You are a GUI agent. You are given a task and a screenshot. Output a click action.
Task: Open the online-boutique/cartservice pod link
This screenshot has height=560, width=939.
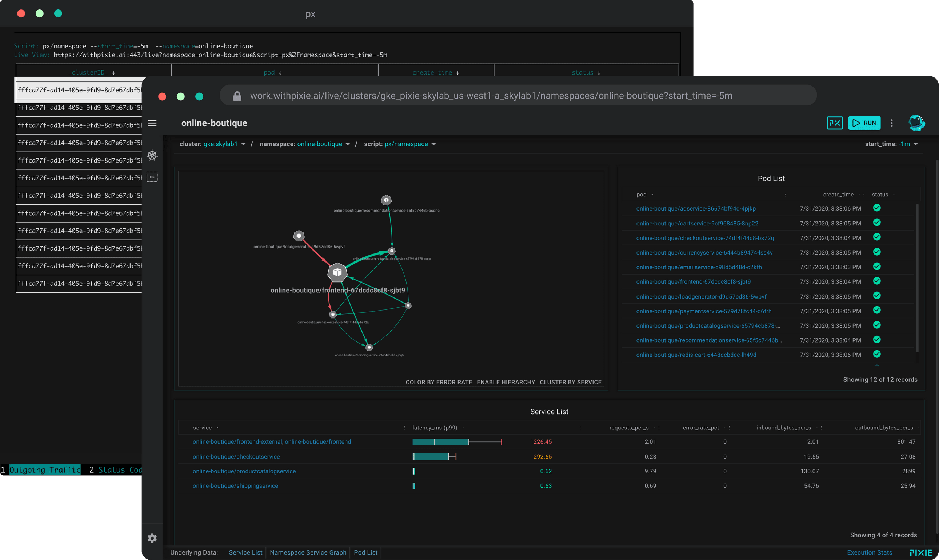pos(696,223)
